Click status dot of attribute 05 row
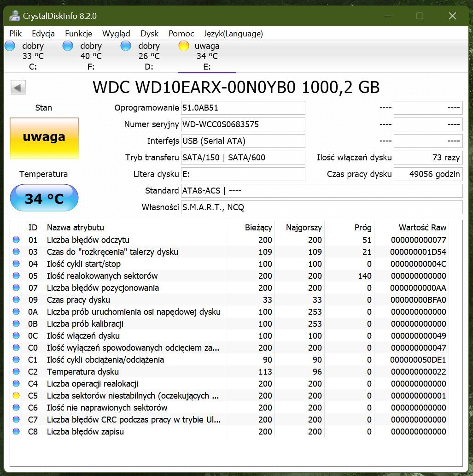 click(x=16, y=276)
